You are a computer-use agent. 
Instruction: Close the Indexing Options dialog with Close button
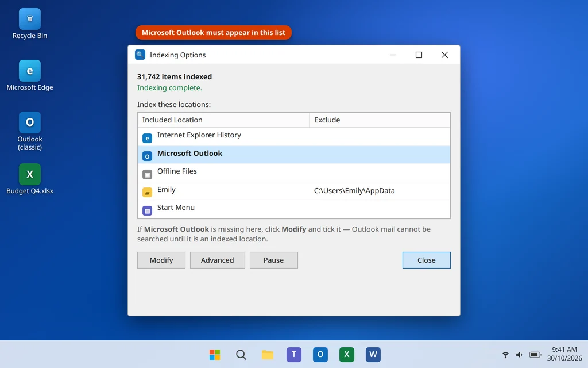click(427, 260)
